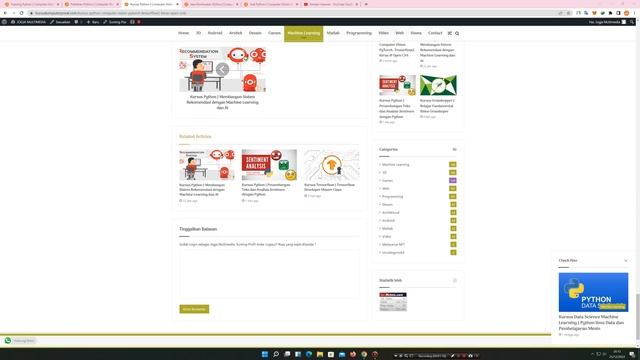The image size is (640, 360).
Task: Click the Statistik Web counter badge
Action: (393, 302)
